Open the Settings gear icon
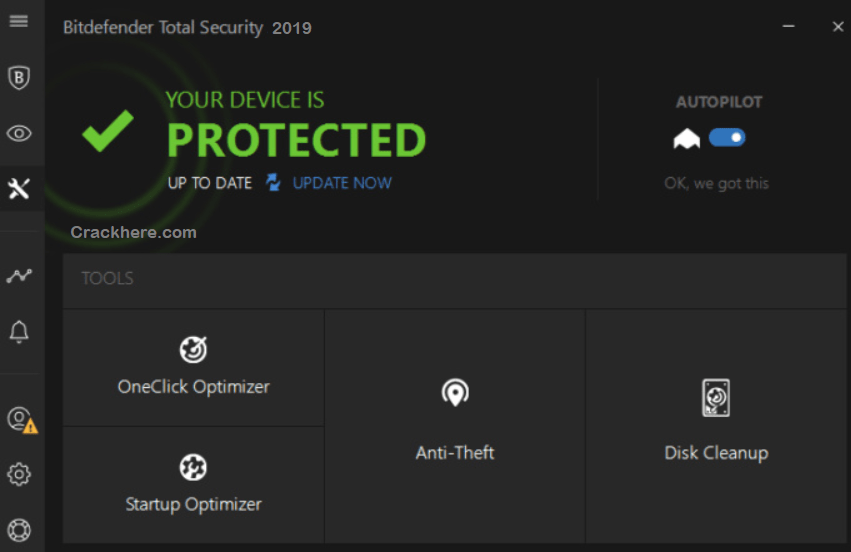Viewport: 851px width, 552px height. 19,474
